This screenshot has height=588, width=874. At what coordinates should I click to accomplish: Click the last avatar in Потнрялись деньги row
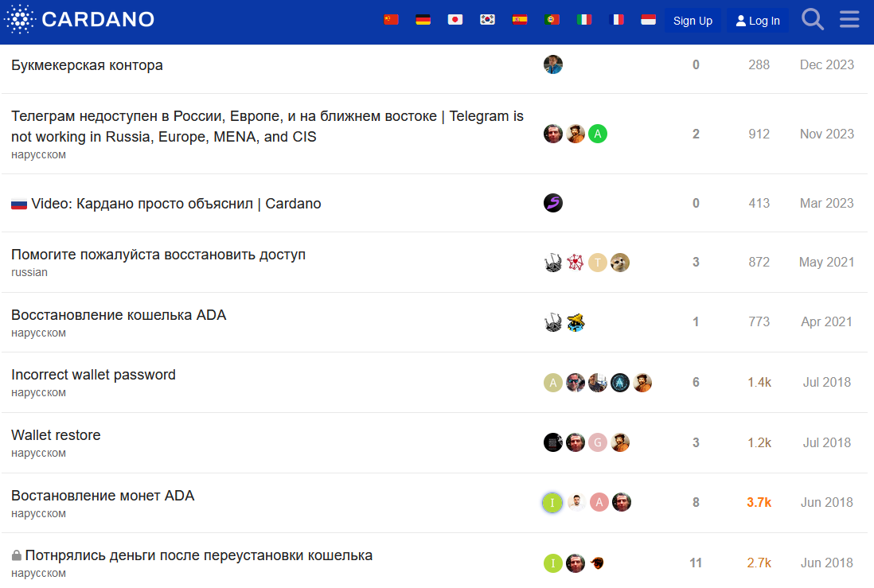tap(598, 563)
